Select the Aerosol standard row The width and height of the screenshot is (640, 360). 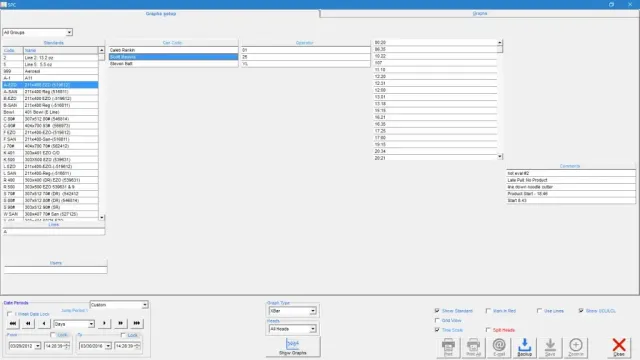point(50,71)
